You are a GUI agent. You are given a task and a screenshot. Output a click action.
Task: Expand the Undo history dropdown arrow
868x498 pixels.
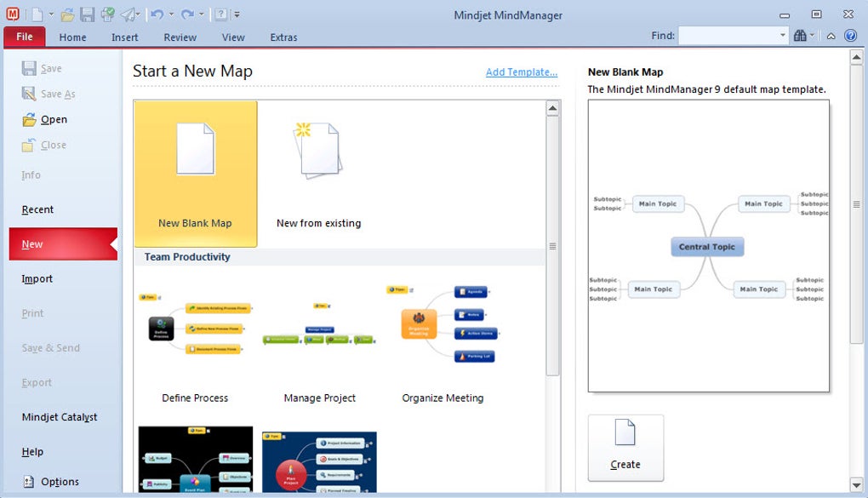171,14
